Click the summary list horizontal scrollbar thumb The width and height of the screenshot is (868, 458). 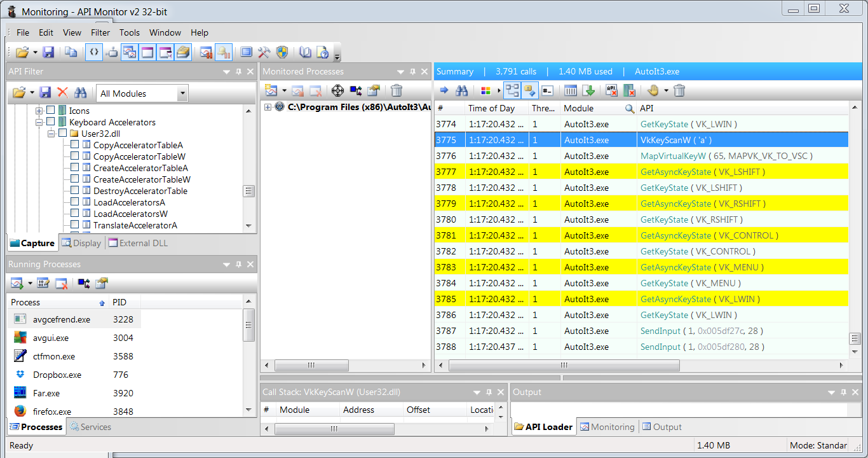tap(564, 365)
